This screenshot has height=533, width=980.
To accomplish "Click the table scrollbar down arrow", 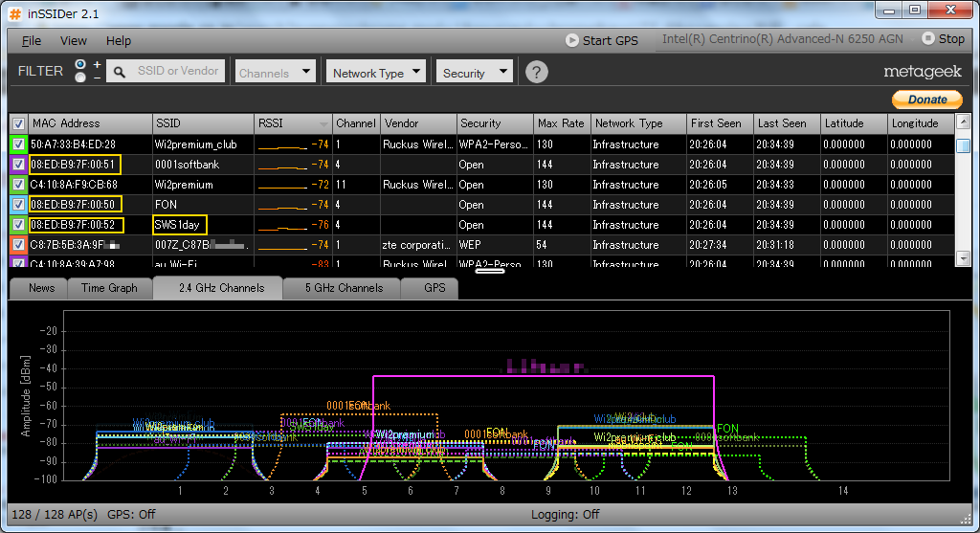I will pos(963,258).
